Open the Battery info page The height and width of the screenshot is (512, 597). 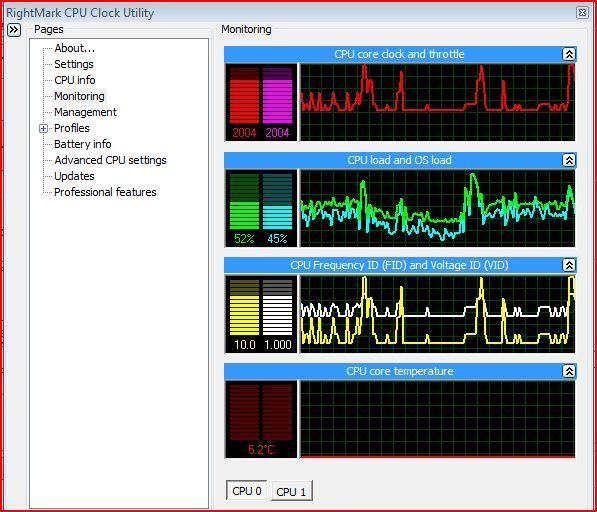pyautogui.click(x=83, y=144)
